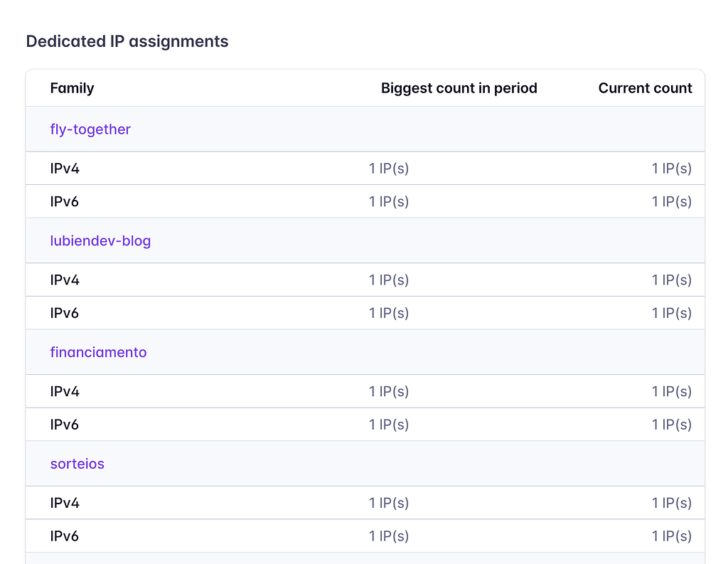This screenshot has height=564, width=728.
Task: Select the IPv4 label under fly-together
Action: click(x=65, y=169)
